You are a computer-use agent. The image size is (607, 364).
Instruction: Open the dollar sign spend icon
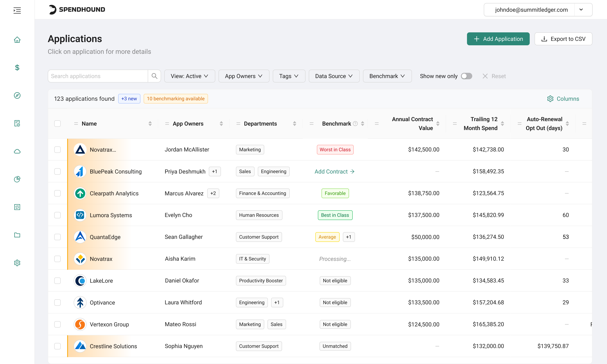pos(17,68)
